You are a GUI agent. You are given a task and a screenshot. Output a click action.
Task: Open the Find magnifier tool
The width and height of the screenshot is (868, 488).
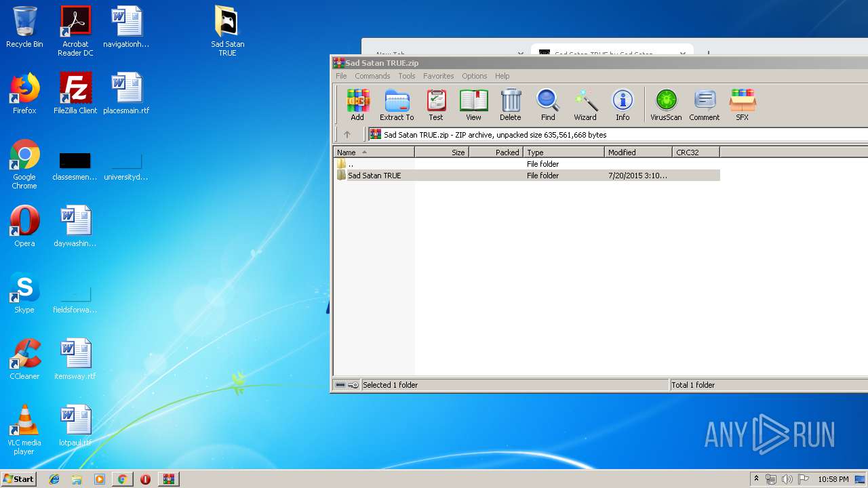click(x=548, y=105)
